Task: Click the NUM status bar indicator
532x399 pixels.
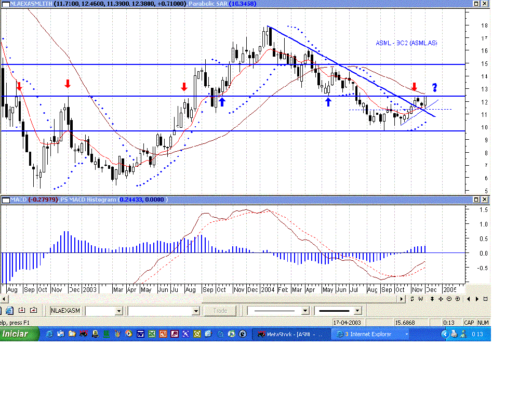Action: click(x=483, y=323)
